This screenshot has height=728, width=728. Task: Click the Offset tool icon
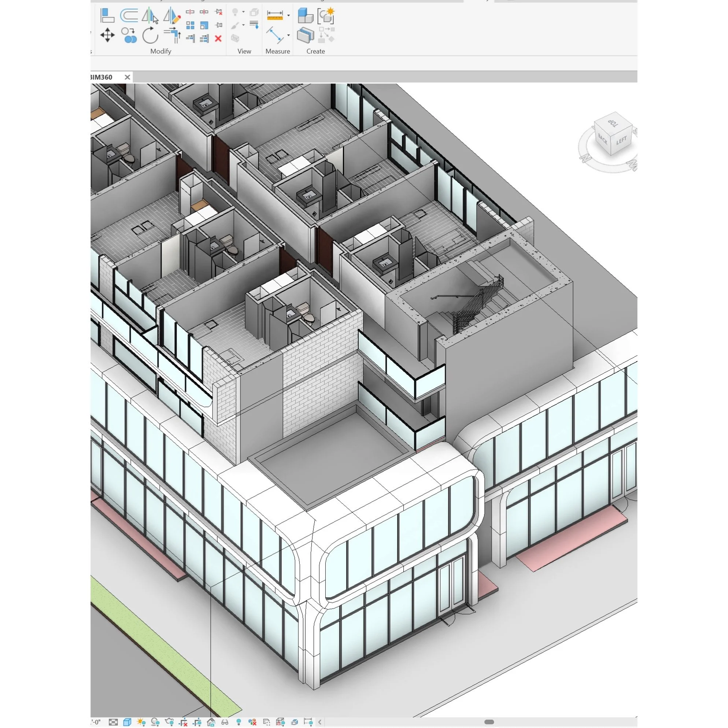(x=129, y=16)
